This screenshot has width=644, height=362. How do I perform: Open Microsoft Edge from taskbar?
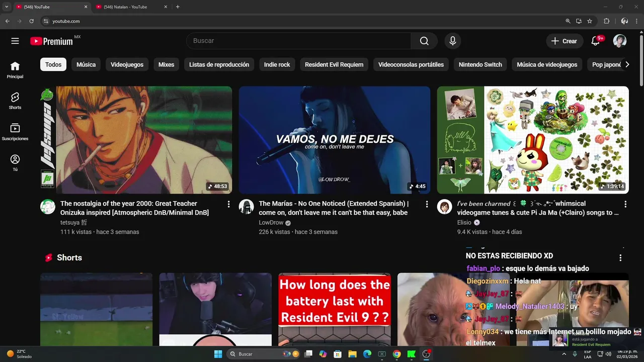tap(367, 354)
